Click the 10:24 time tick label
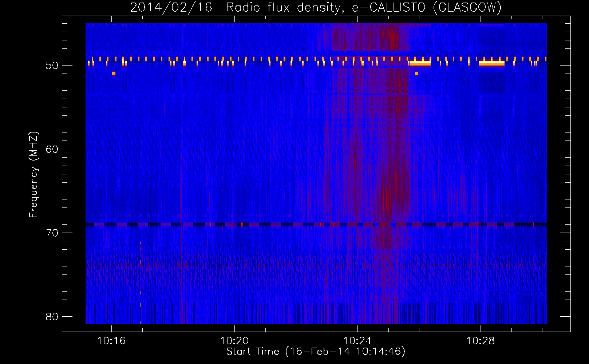 pyautogui.click(x=357, y=341)
